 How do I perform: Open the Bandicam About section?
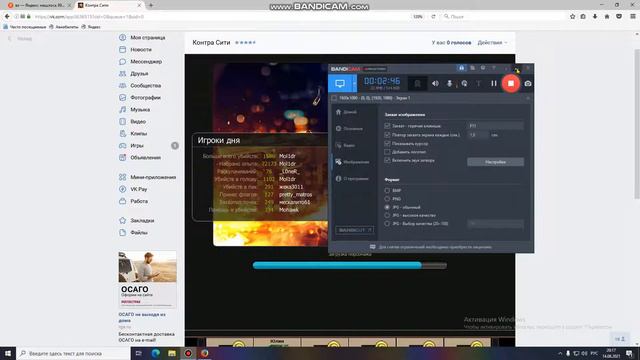353,179
